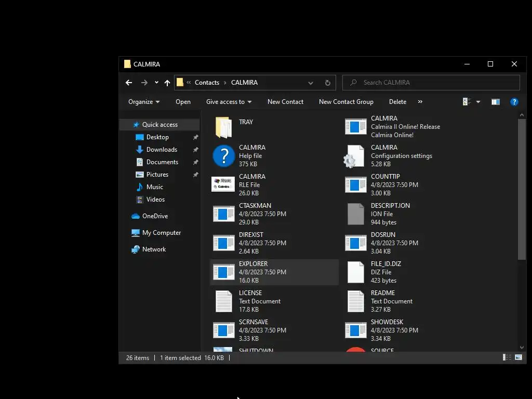Expand recent locations dropdown arrow
The width and height of the screenshot is (532, 399).
click(x=156, y=83)
